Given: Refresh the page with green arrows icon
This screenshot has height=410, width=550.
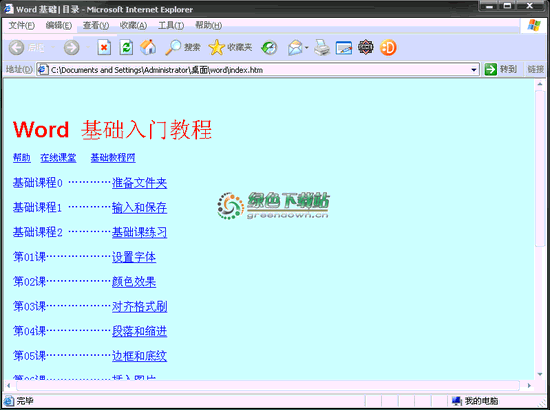Looking at the screenshot, I should click(x=126, y=47).
